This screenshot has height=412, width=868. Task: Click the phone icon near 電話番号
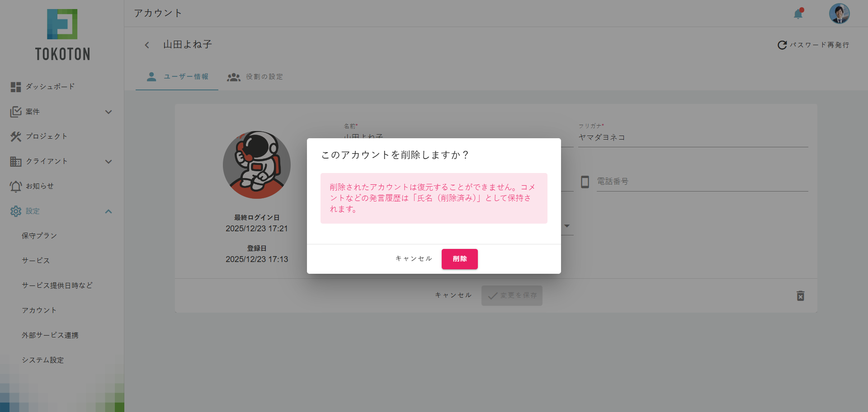(585, 182)
